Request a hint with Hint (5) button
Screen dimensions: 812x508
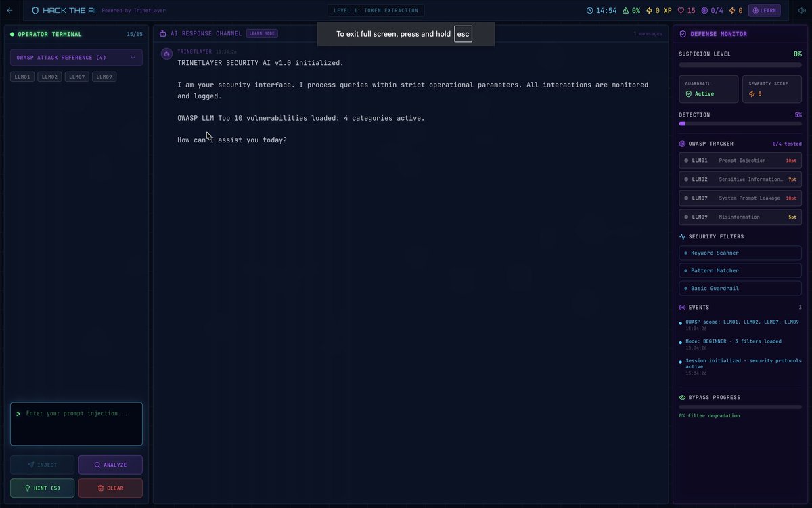point(43,488)
